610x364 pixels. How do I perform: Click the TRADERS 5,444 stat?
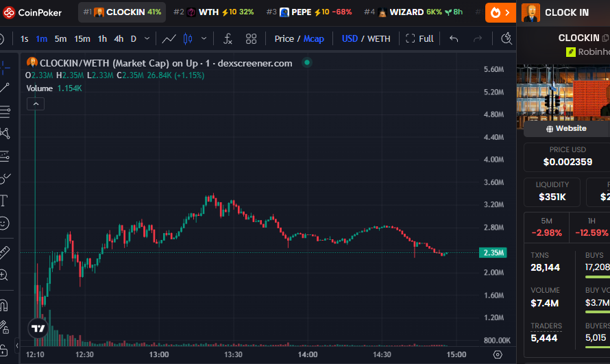tap(546, 332)
